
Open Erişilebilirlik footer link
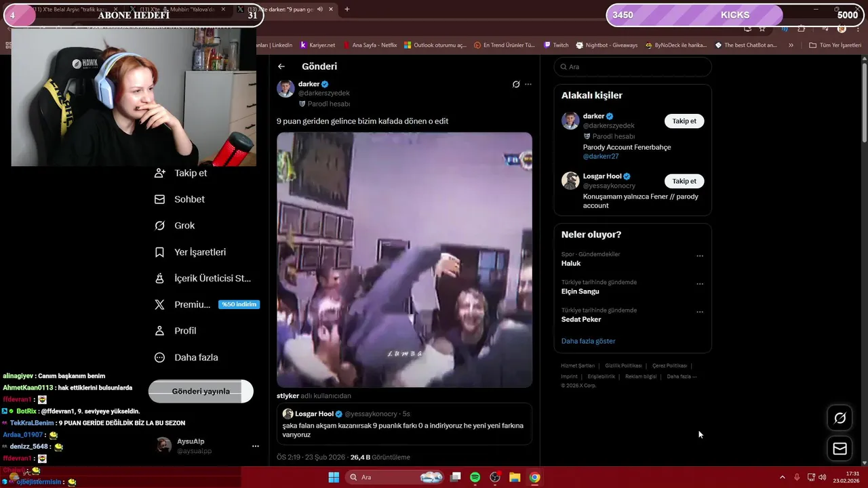[x=601, y=376]
